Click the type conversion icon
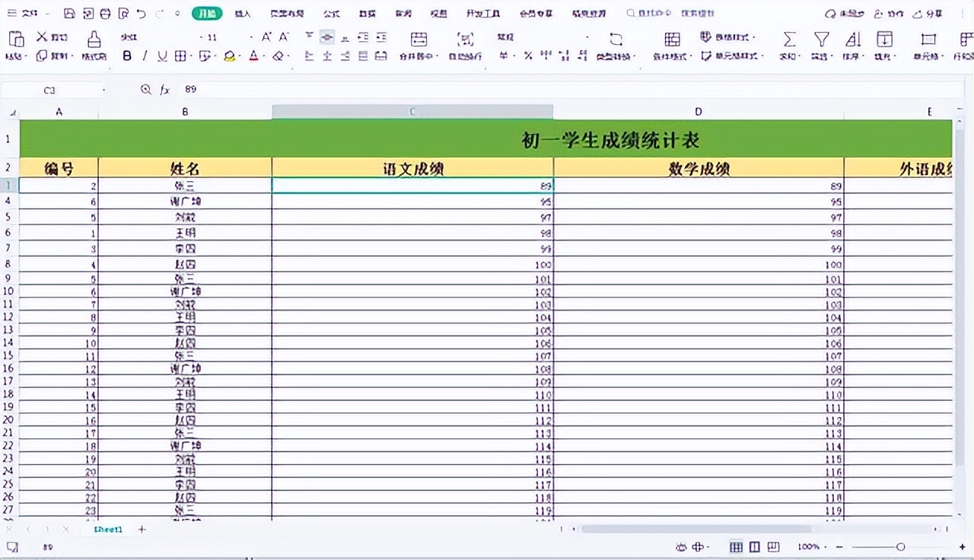Image resolution: width=974 pixels, height=560 pixels. point(616,39)
